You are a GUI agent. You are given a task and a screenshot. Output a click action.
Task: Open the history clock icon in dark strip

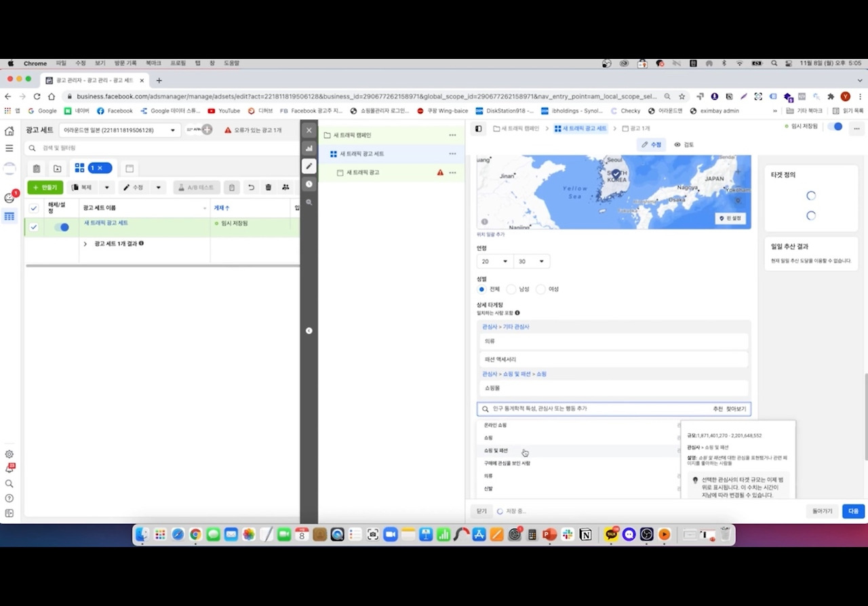[309, 184]
